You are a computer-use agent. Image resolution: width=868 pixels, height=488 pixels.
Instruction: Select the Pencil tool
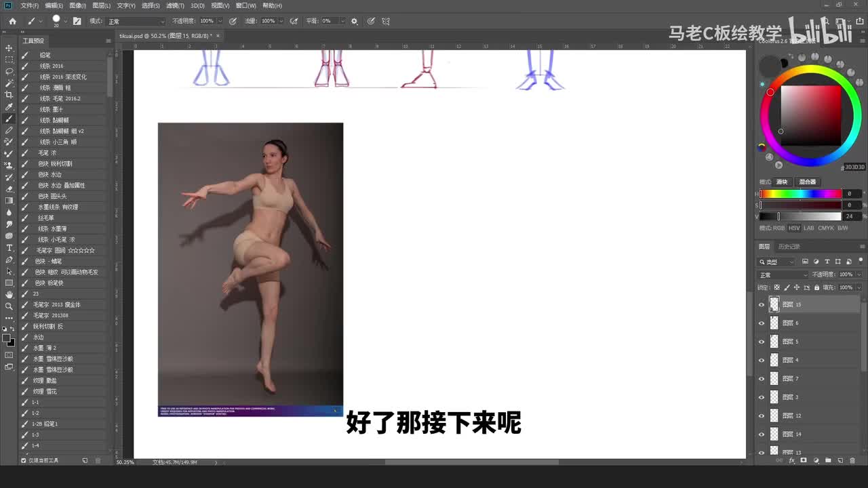click(x=9, y=130)
